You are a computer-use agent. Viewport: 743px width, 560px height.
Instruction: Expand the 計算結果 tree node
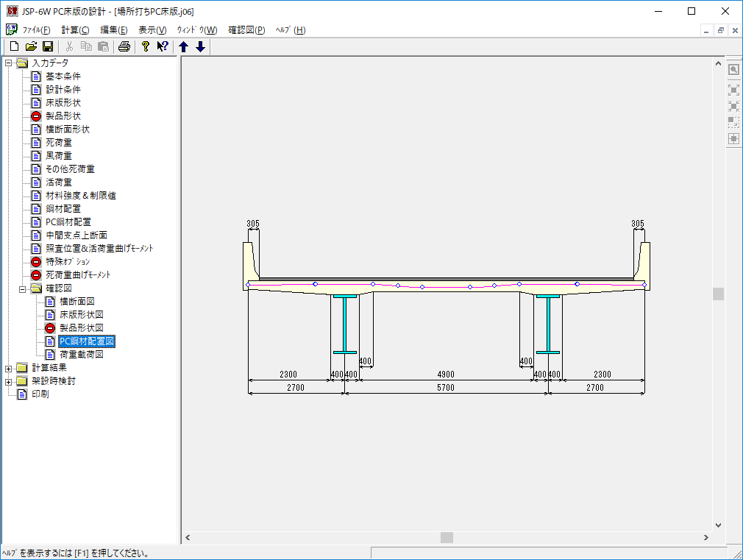pos(9,368)
